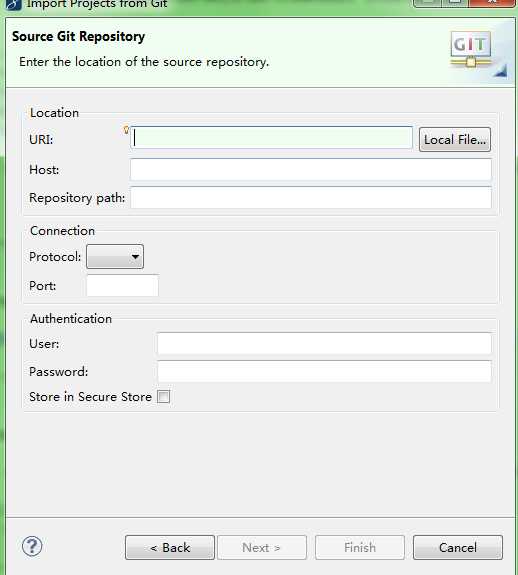The height and width of the screenshot is (575, 518).
Task: Click into the Host field
Action: tap(311, 169)
